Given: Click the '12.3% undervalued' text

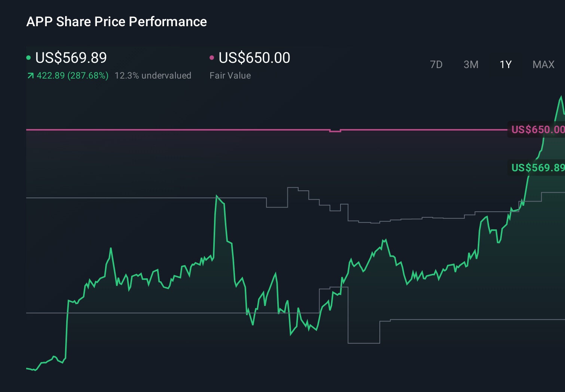Looking at the screenshot, I should pos(153,76).
